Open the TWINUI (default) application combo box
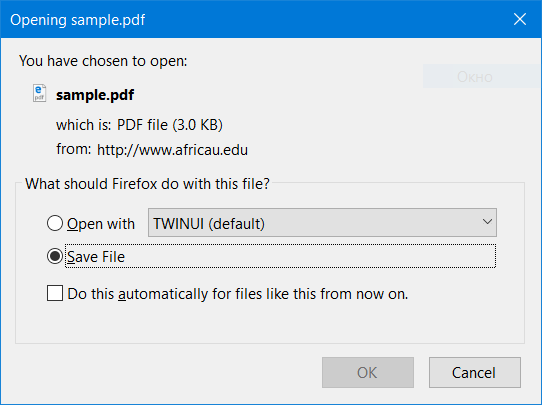Screen dimensions: 542x405 [x=322, y=223]
